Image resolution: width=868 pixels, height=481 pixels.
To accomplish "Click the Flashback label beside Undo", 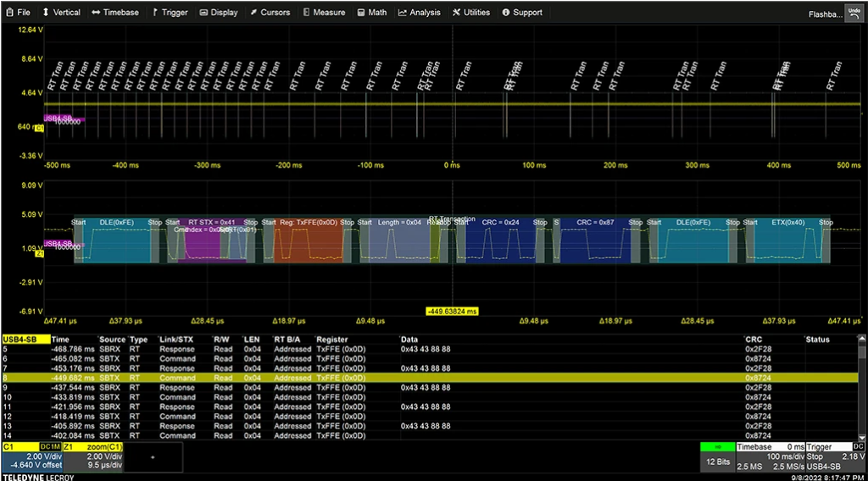I will (825, 14).
